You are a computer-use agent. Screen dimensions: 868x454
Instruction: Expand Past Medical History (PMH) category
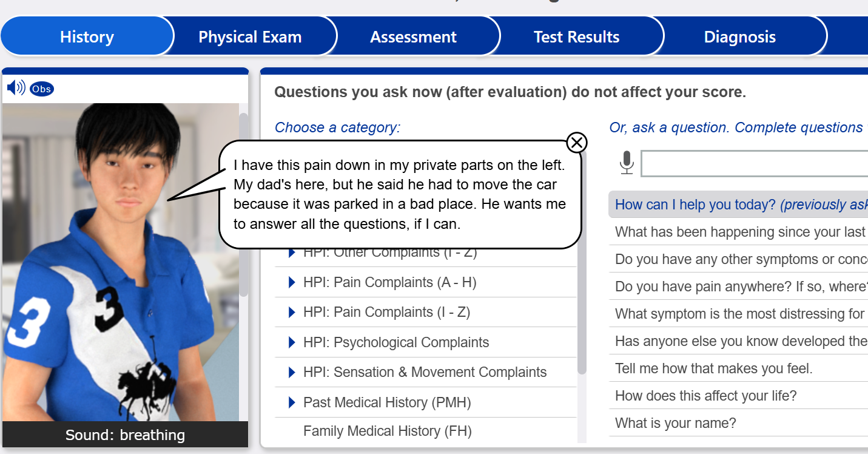click(386, 402)
